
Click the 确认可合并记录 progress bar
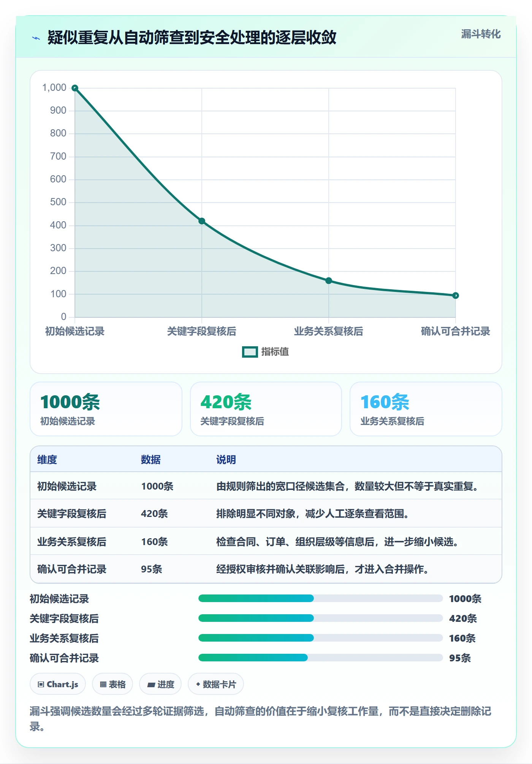point(320,658)
